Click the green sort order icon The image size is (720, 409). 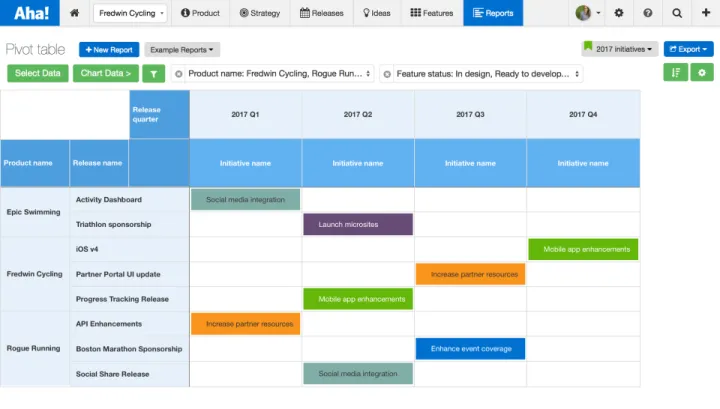675,73
